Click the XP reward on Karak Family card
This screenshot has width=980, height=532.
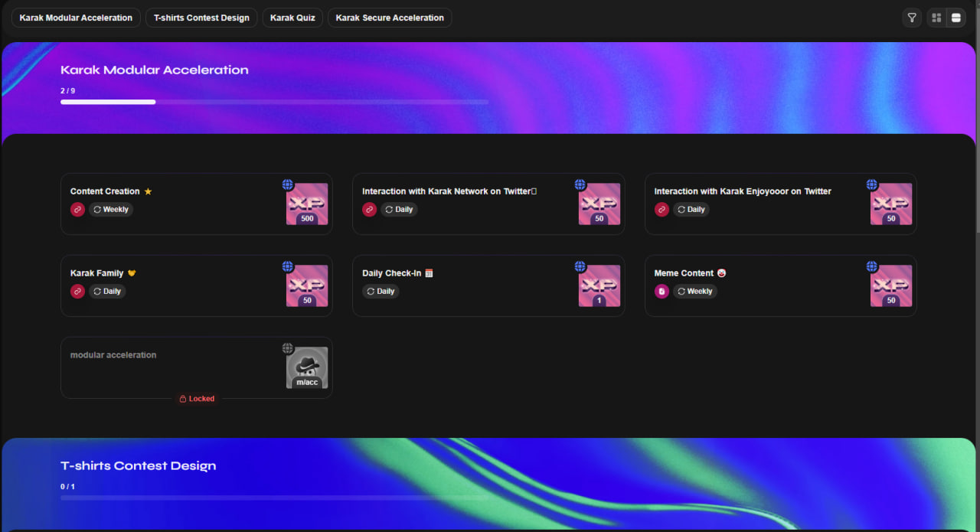tap(307, 286)
